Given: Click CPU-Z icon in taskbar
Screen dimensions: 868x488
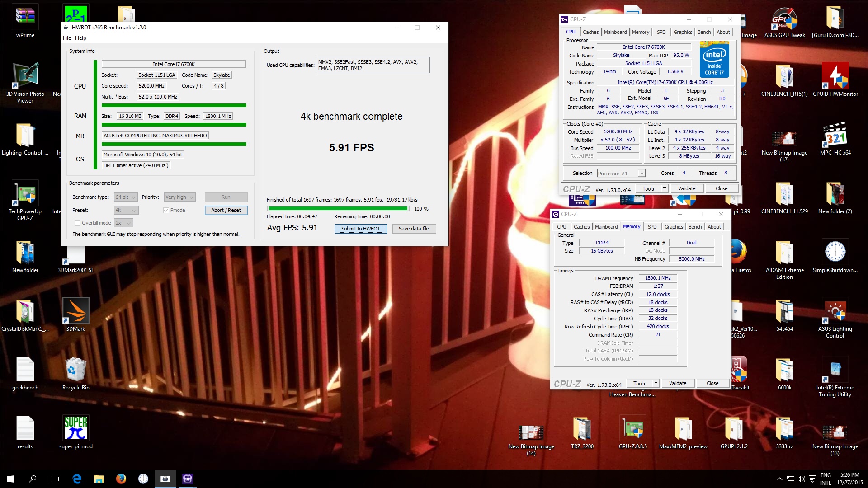Looking at the screenshot, I should (x=187, y=479).
